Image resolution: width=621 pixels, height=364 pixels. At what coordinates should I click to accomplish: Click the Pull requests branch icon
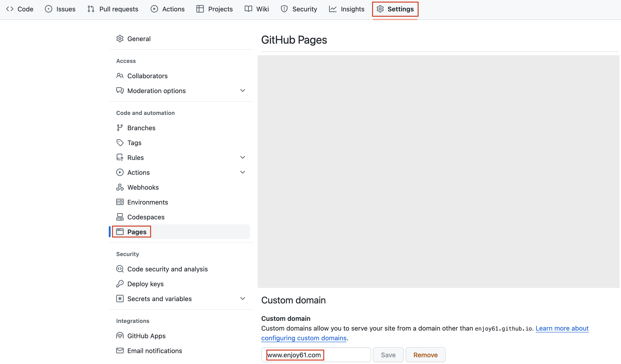pos(91,9)
